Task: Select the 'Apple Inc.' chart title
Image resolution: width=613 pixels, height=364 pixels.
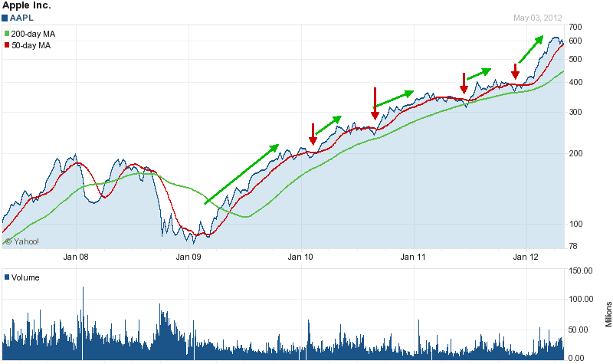Action: [x=27, y=5]
